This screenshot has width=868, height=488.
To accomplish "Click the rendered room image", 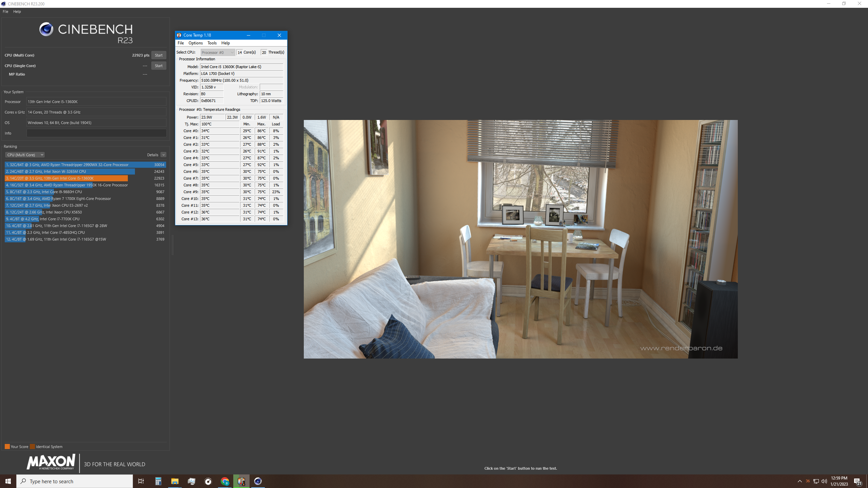I will point(520,239).
